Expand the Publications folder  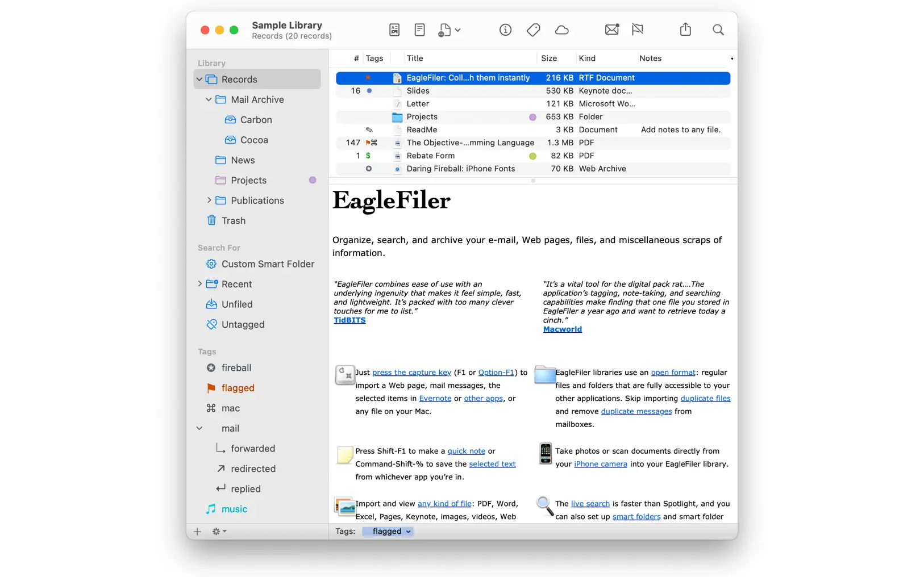tap(209, 200)
